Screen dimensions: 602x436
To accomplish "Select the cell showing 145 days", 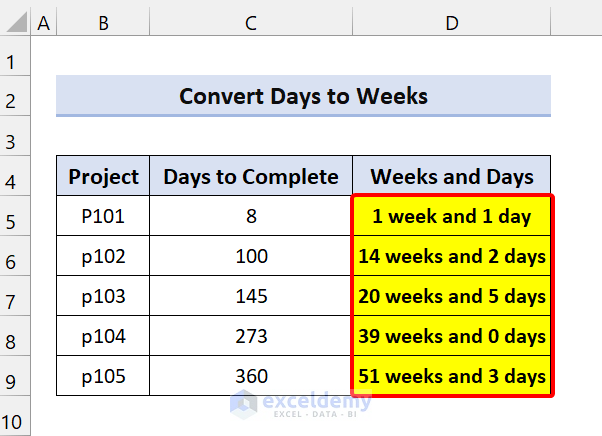I will 251,296.
